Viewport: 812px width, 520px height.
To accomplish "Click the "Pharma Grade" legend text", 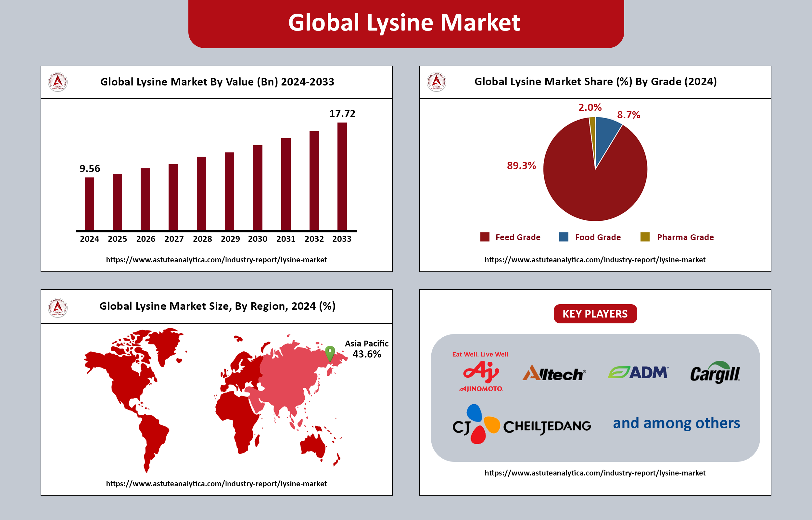I will (x=685, y=237).
